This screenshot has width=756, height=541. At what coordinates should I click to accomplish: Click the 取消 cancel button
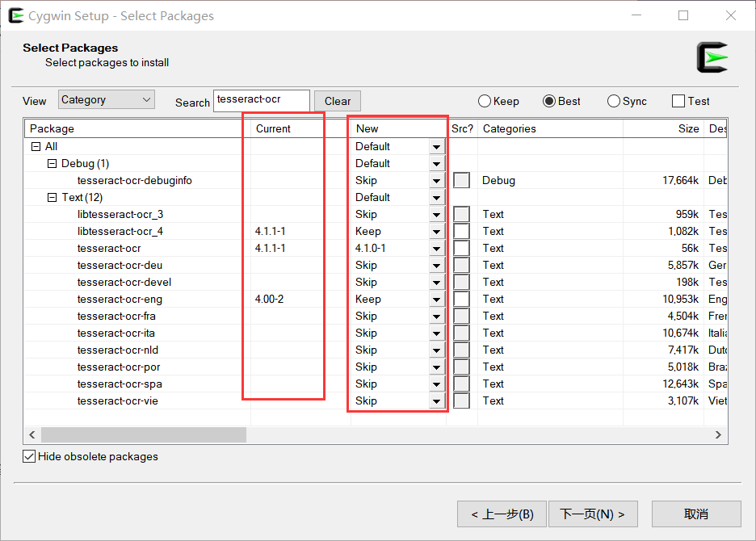696,514
